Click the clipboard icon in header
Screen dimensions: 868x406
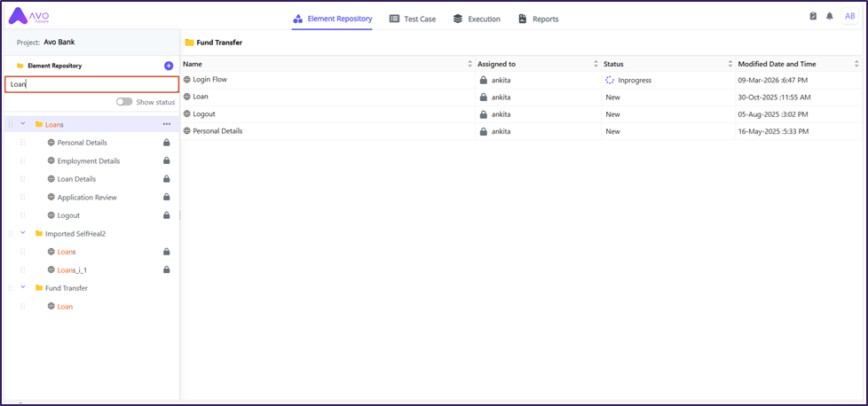(x=813, y=17)
